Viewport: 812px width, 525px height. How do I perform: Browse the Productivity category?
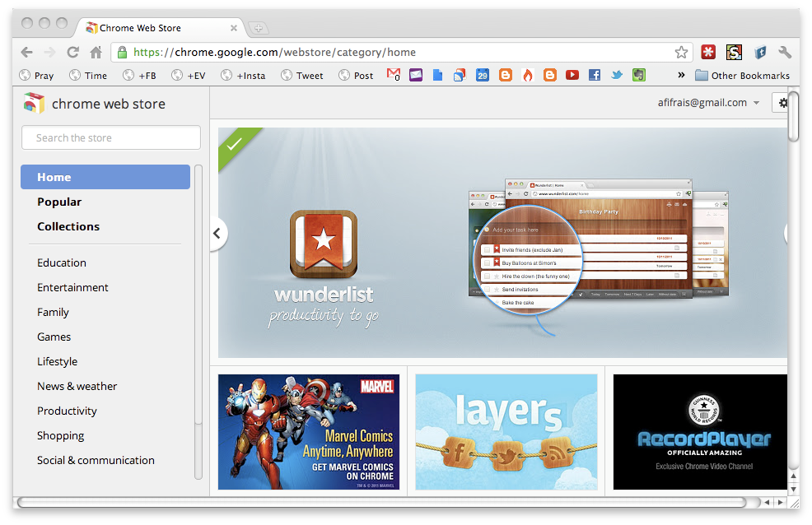coord(67,411)
